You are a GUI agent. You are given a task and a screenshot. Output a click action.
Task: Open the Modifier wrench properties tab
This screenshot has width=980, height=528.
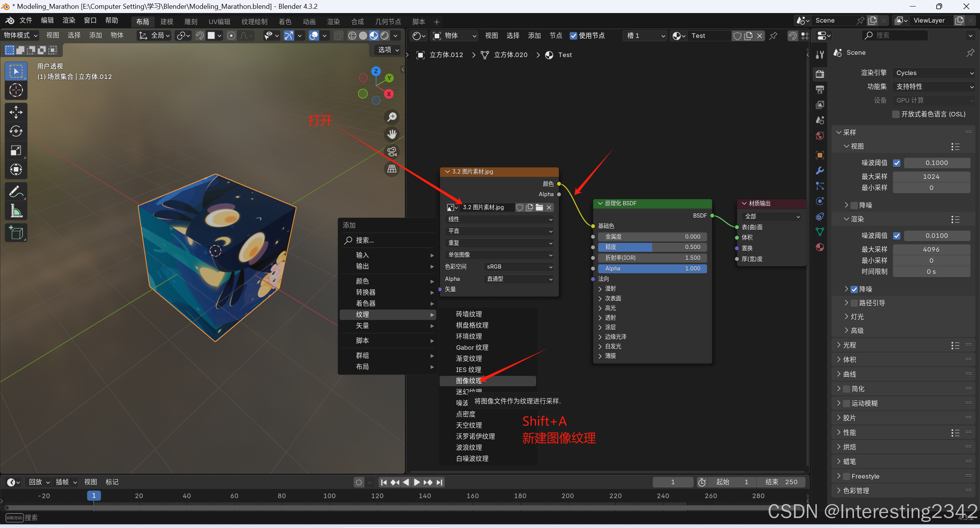[820, 171]
